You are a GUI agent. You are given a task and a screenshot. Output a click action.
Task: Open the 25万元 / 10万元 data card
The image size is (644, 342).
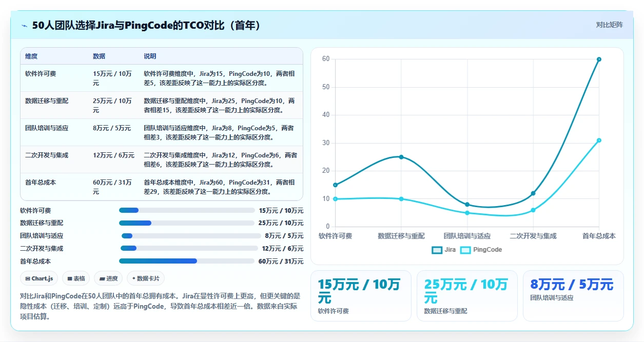click(467, 296)
